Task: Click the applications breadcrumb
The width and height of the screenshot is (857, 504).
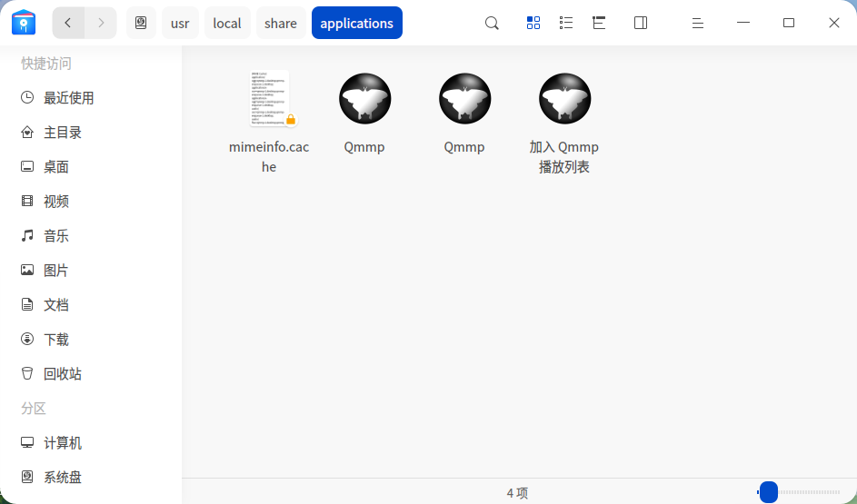Action: (357, 23)
